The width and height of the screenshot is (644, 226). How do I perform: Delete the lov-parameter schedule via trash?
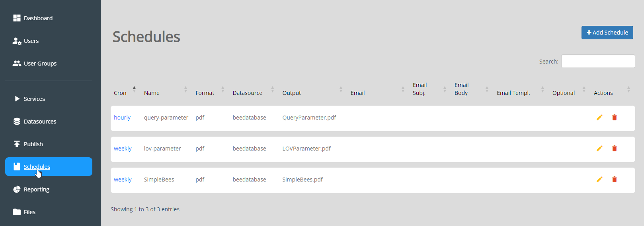(615, 148)
